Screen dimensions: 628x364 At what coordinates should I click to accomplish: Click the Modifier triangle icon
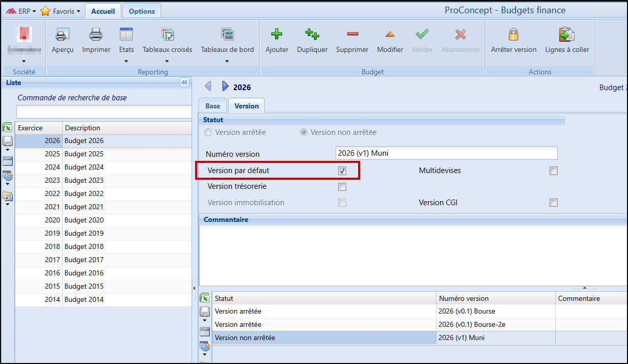390,35
